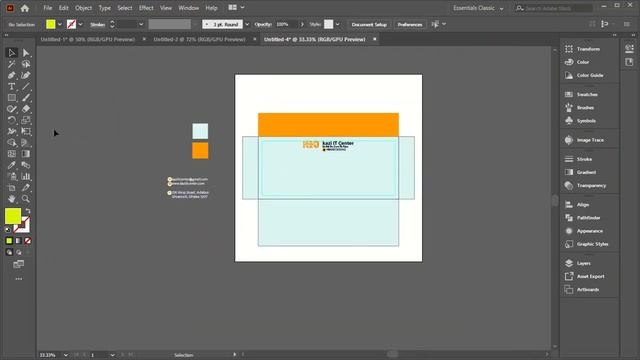Switch to the Untitled-1 document tab
The height and width of the screenshot is (360, 640).
tap(87, 40)
